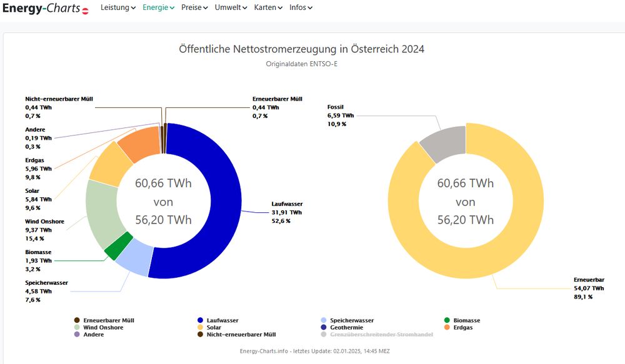
Task: Click the Erdgas 5,96 TWh data label
Action: click(38, 169)
